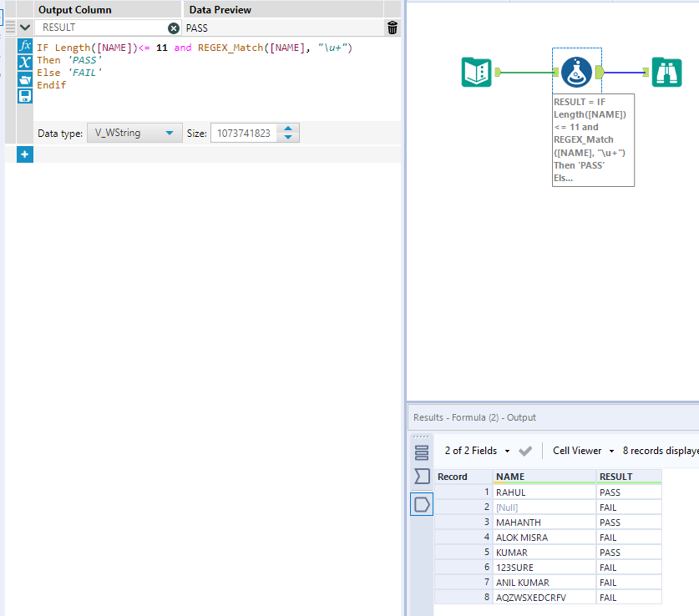Open the fx functions list
Viewport: 699px width, 616px height.
[x=25, y=46]
